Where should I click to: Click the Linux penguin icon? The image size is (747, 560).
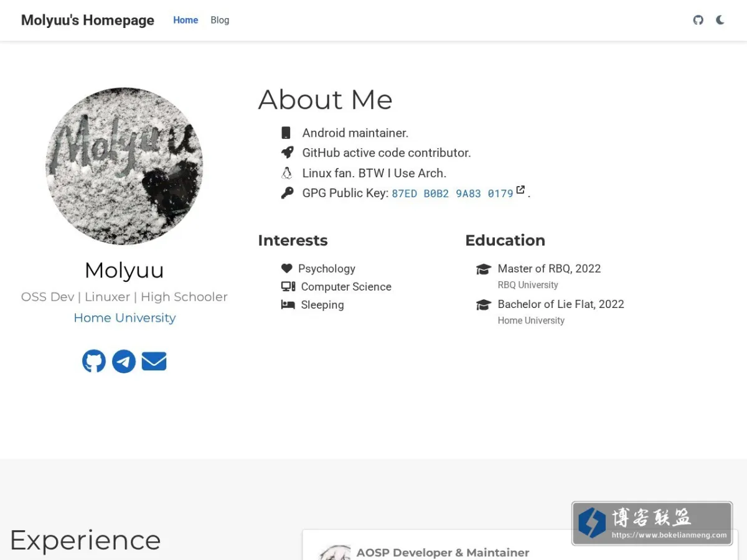pyautogui.click(x=286, y=173)
